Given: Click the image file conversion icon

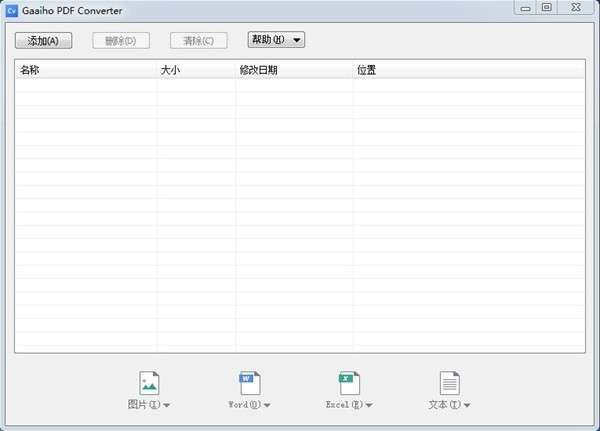Looking at the screenshot, I should click(x=149, y=383).
